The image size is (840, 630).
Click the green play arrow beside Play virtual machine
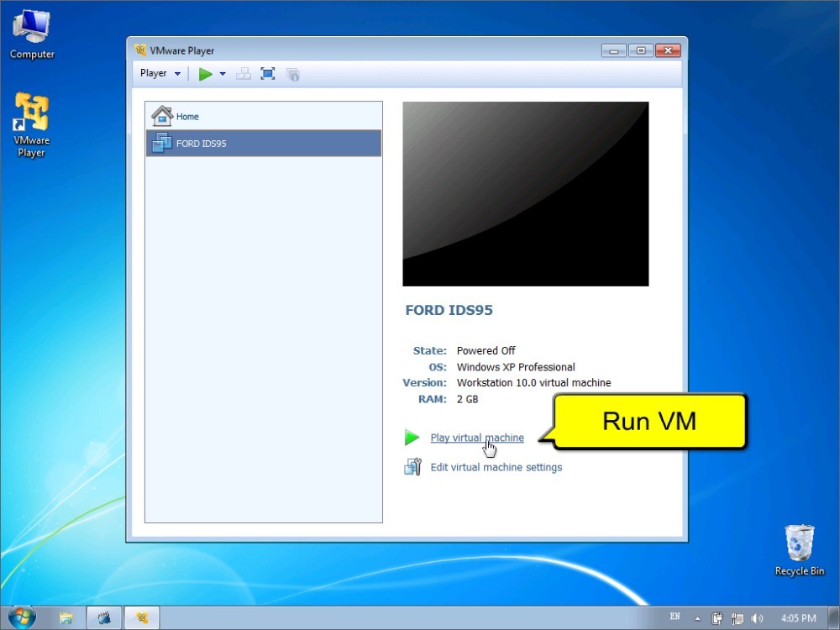pyautogui.click(x=412, y=438)
